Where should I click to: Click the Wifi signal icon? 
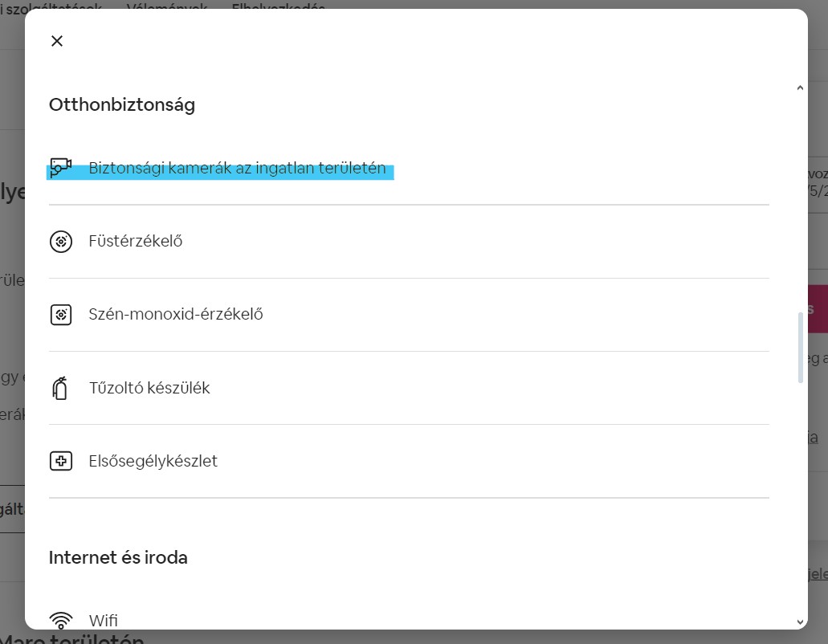[x=61, y=620]
